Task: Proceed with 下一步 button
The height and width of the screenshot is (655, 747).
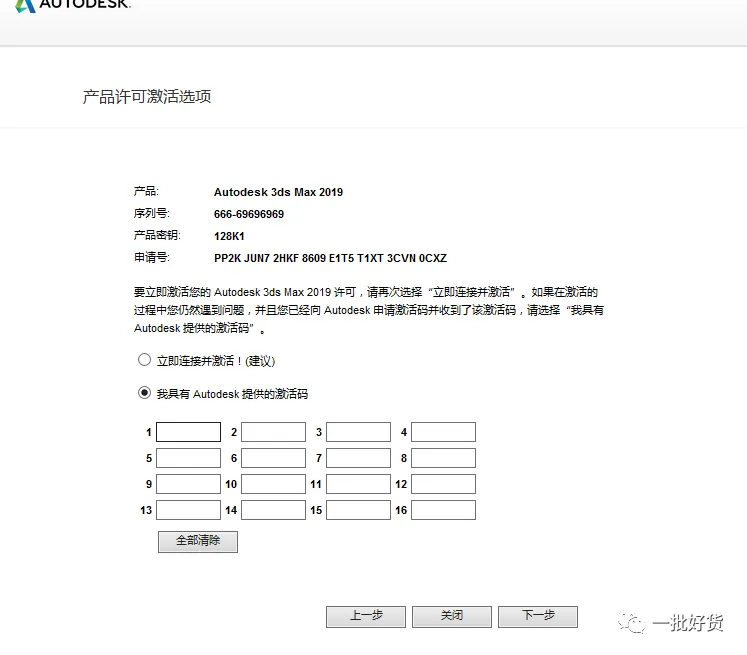Action: [x=538, y=616]
